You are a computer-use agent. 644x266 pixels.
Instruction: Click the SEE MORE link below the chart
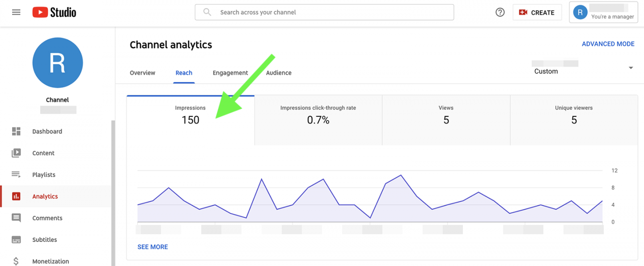coord(153,246)
